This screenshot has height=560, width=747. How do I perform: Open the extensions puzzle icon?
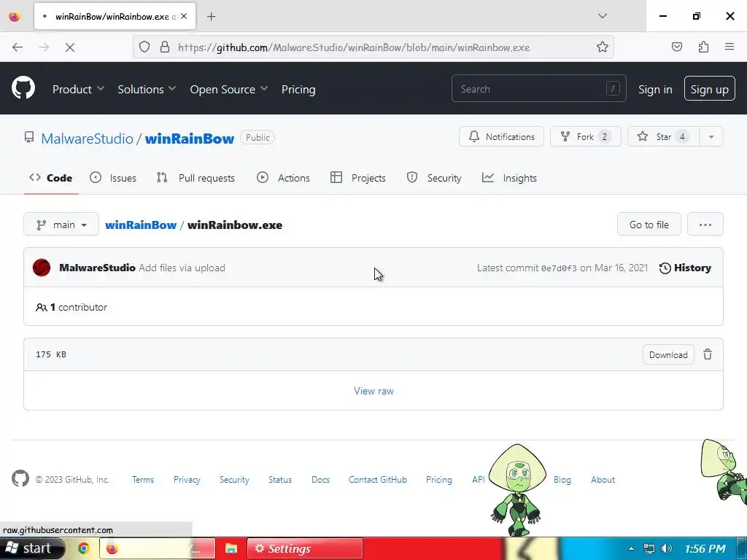click(703, 47)
